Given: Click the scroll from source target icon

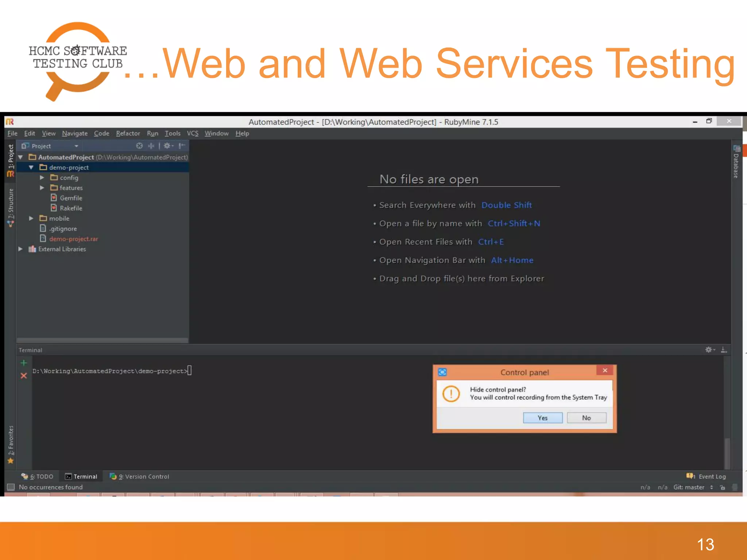Looking at the screenshot, I should [x=139, y=146].
